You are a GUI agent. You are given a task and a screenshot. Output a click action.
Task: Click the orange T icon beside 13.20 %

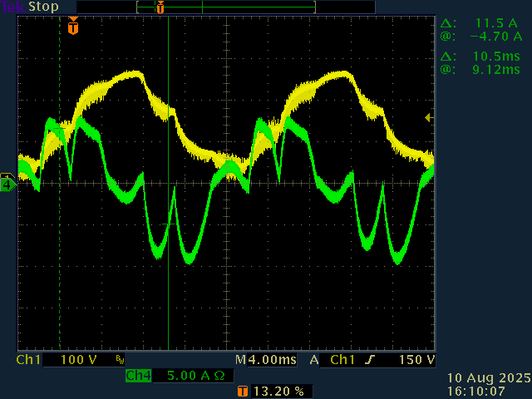[x=243, y=391]
